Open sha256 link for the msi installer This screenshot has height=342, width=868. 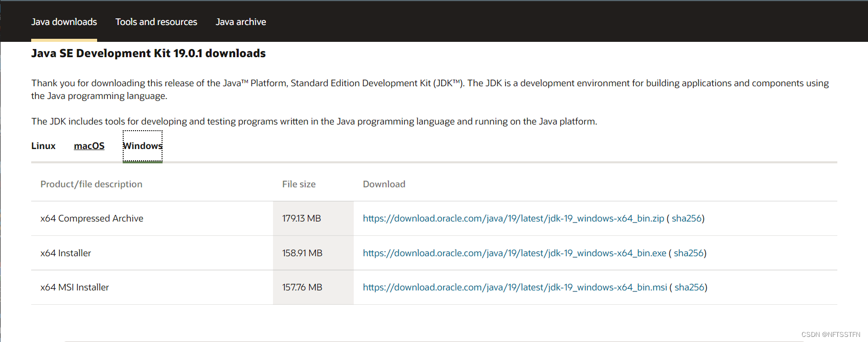coord(690,287)
